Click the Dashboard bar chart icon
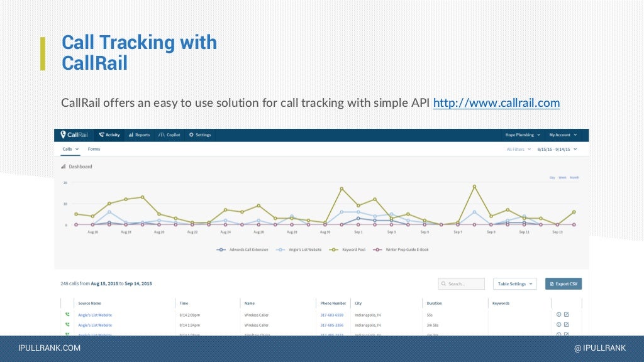 coord(64,166)
